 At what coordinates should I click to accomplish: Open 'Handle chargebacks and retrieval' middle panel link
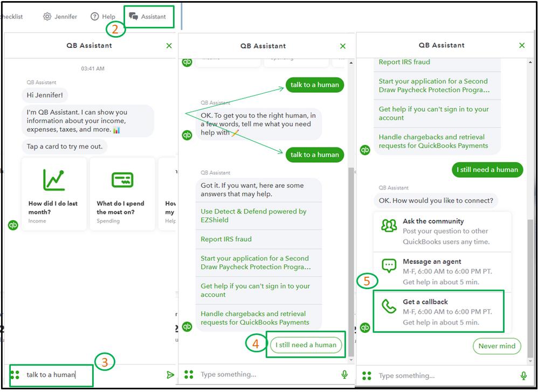(258, 318)
